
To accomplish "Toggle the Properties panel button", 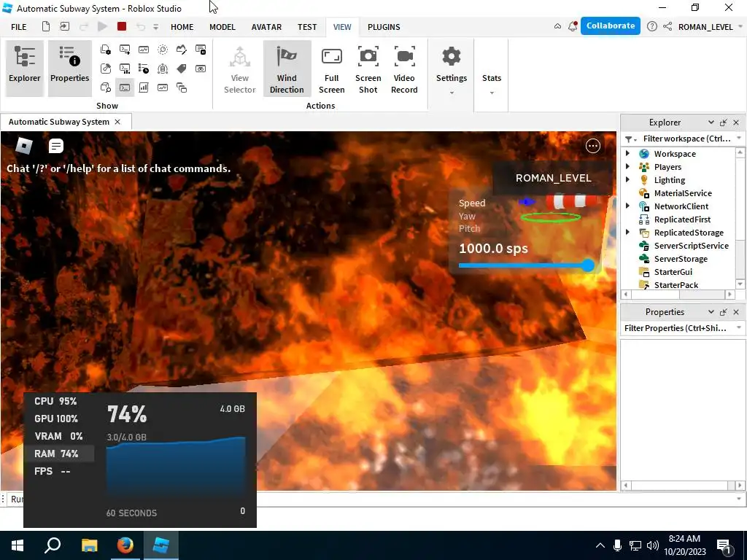I will 69,69.
